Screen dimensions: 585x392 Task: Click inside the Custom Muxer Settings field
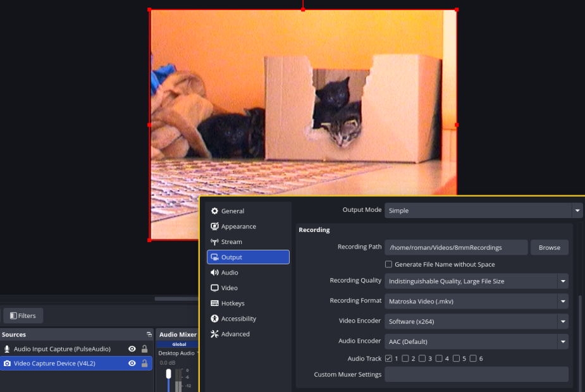coord(476,374)
